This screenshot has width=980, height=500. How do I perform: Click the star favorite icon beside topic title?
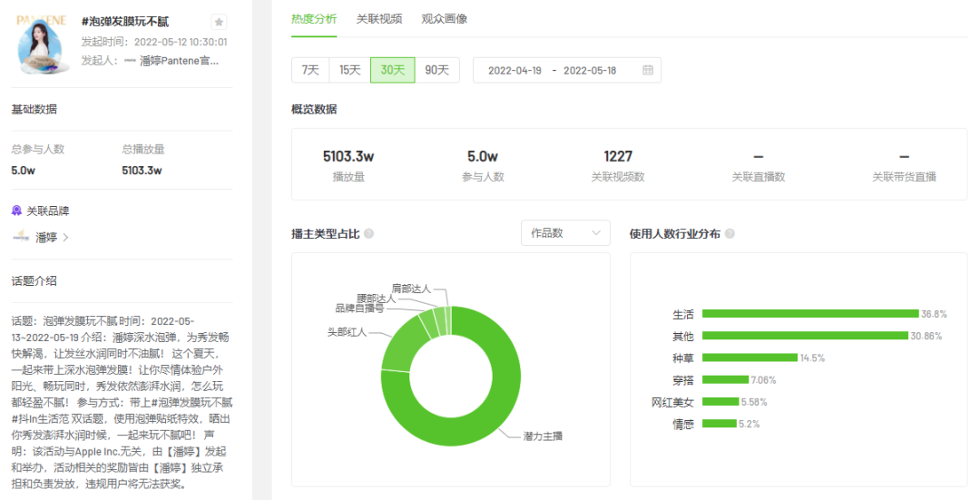pyautogui.click(x=219, y=22)
